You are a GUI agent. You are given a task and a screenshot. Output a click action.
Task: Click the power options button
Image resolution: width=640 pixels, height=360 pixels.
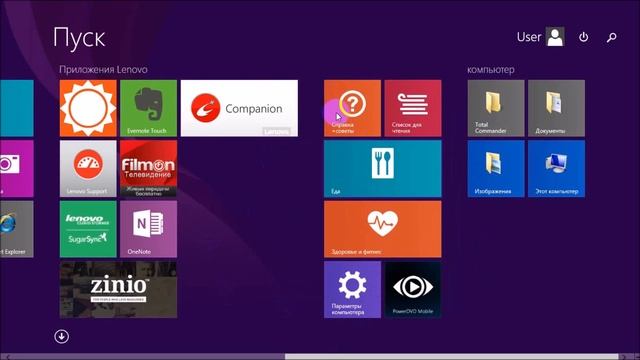click(584, 37)
